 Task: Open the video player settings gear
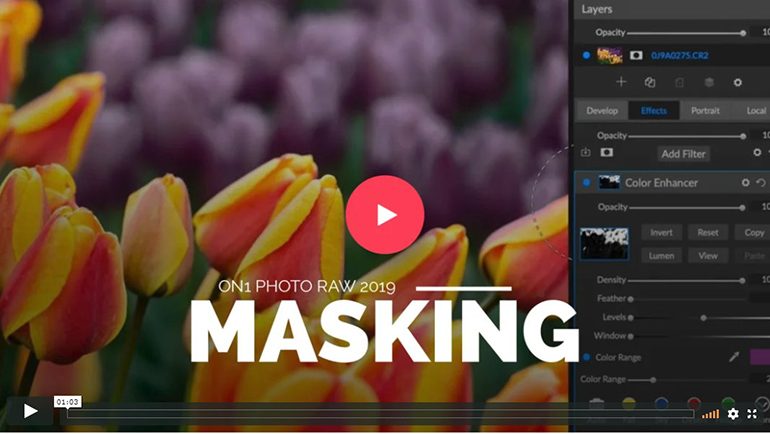733,413
